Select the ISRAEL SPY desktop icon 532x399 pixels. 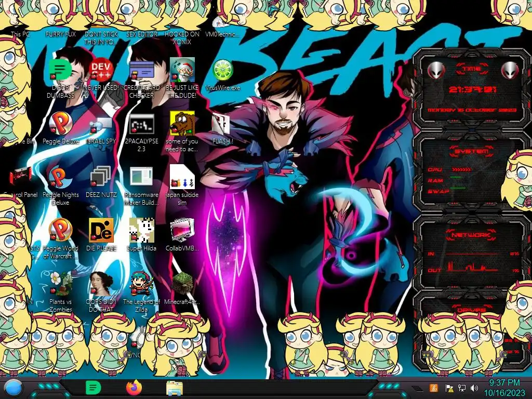(101, 124)
